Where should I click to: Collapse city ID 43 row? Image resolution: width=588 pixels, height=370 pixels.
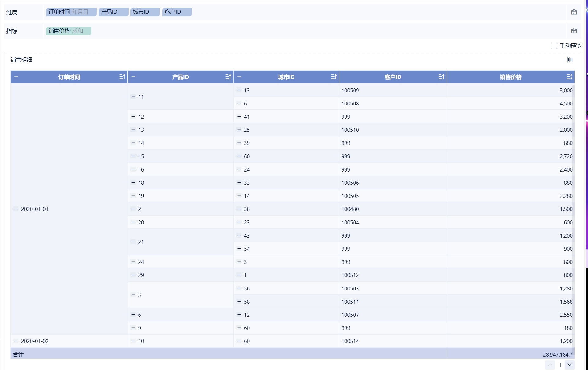239,235
